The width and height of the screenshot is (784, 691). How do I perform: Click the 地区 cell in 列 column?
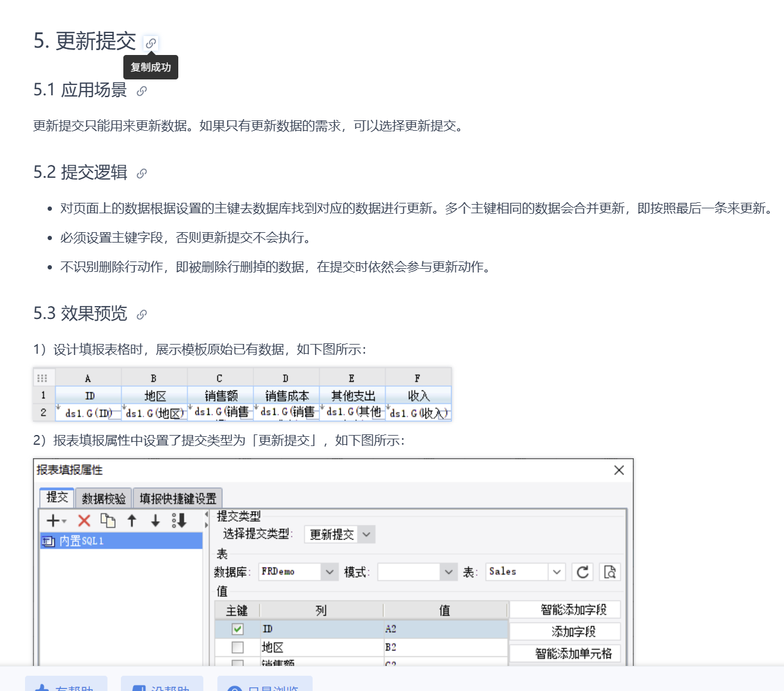pos(322,647)
